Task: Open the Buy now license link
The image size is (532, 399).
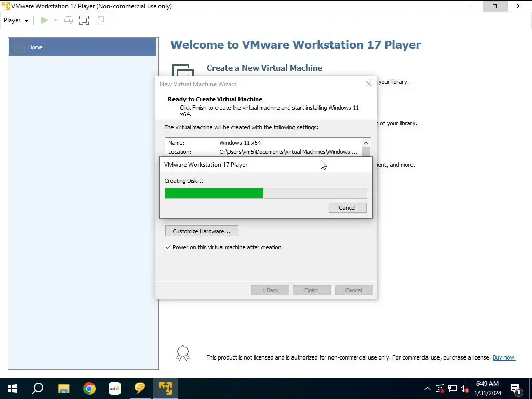Action: 504,357
